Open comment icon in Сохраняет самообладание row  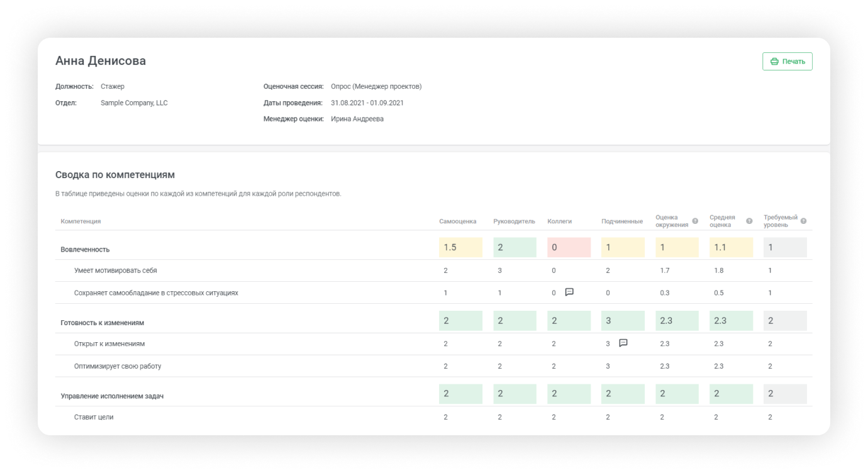569,292
